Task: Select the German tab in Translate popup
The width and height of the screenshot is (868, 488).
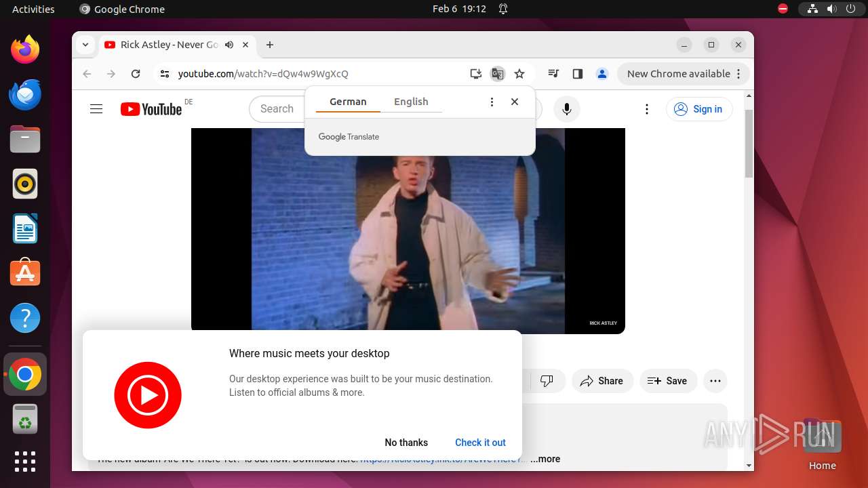Action: [x=348, y=102]
